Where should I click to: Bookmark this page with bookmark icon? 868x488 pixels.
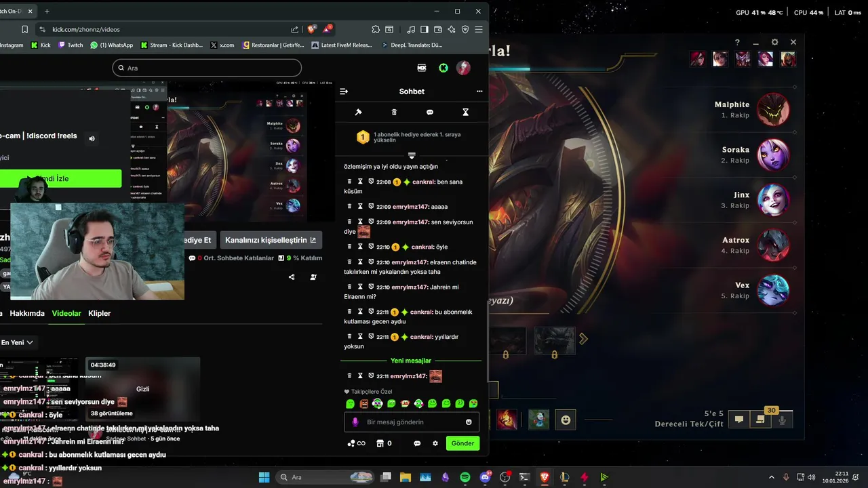[x=24, y=29]
